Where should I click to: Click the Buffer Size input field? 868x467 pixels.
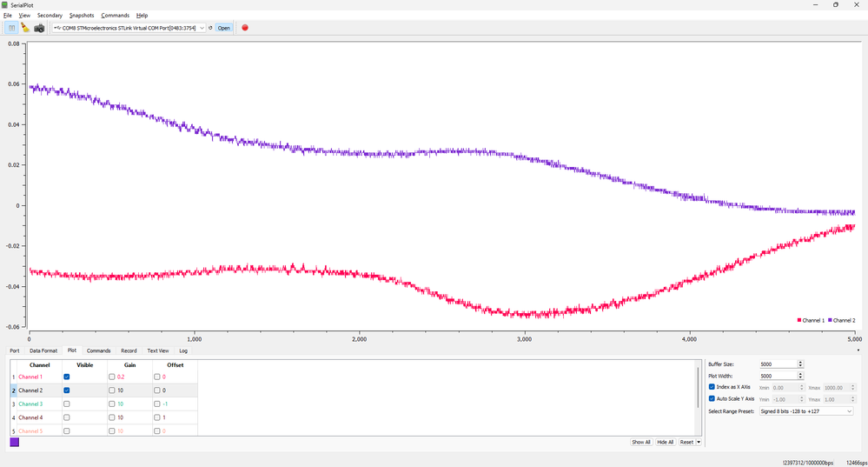(x=778, y=364)
